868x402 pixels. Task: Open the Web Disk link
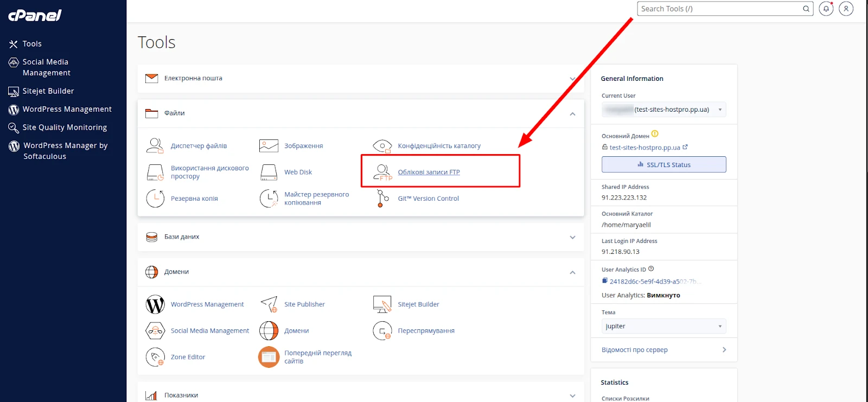[x=298, y=172]
